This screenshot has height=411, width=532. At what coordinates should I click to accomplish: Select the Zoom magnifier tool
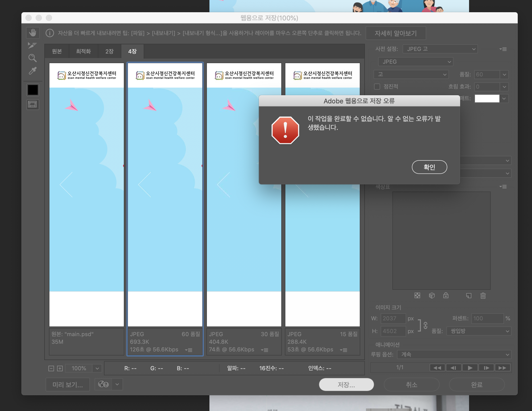click(x=32, y=58)
